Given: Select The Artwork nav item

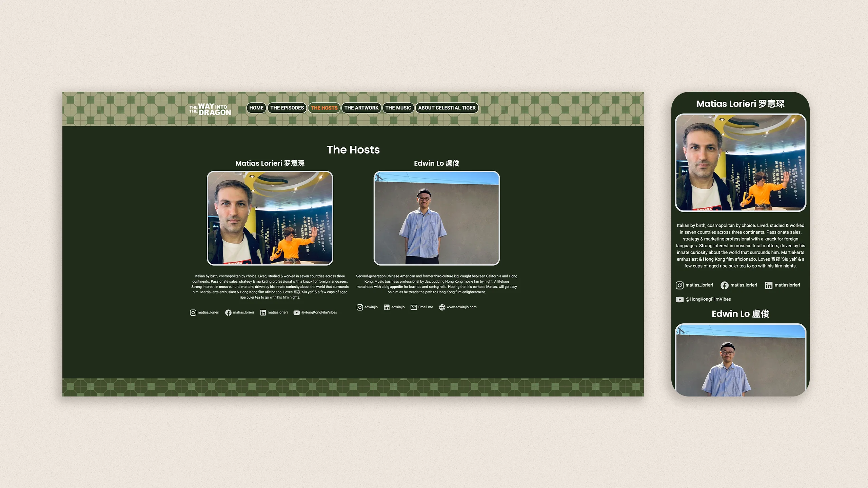Looking at the screenshot, I should [x=361, y=108].
